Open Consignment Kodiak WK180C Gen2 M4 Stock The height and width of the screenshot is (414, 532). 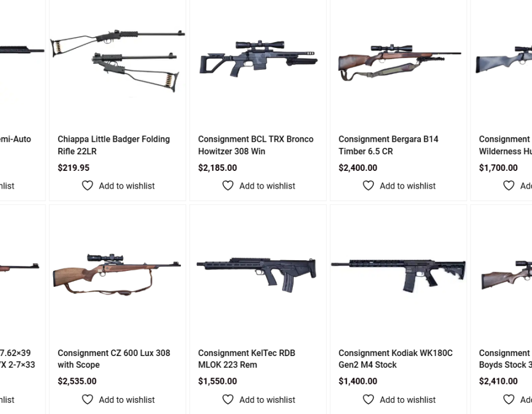(x=395, y=359)
